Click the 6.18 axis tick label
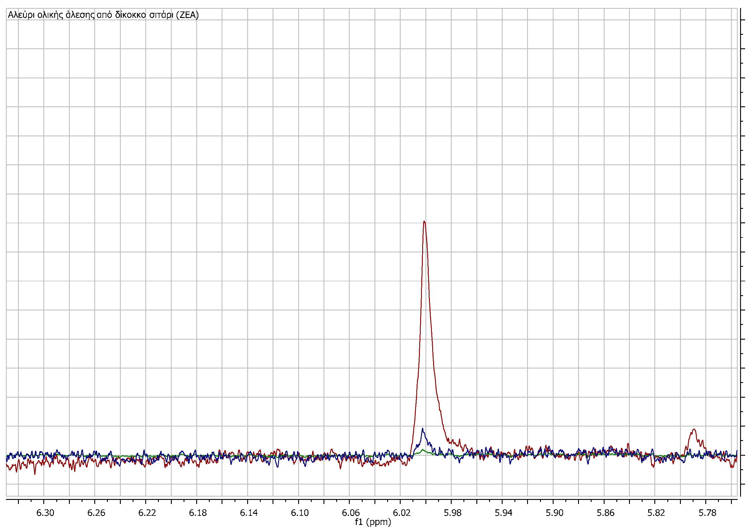Viewport: 756px width, 532px height. click(x=198, y=513)
